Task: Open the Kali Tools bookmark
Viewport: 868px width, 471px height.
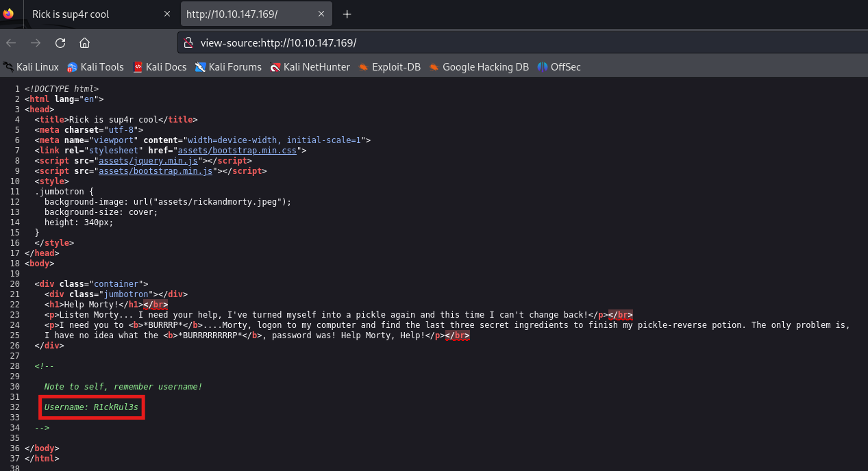Action: tap(95, 67)
